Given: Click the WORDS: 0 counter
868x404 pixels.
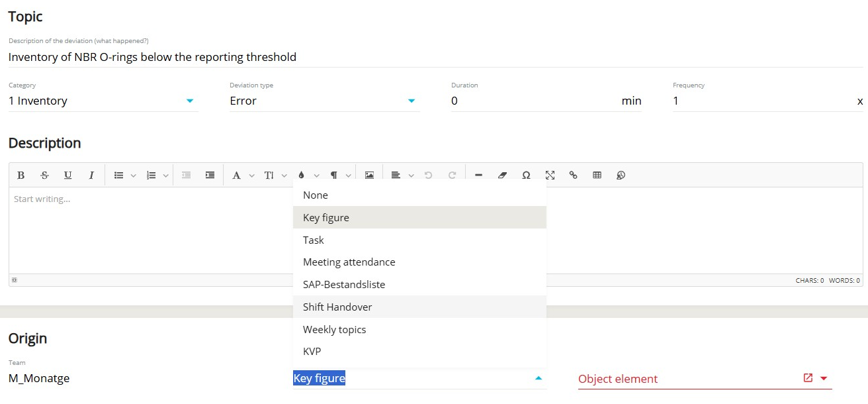Looking at the screenshot, I should [844, 281].
